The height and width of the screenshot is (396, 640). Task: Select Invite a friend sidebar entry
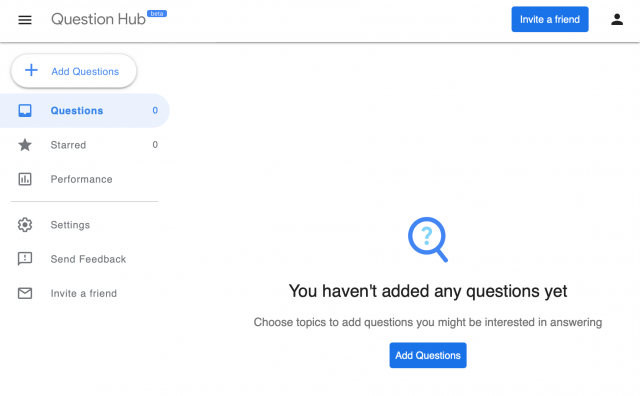(84, 294)
